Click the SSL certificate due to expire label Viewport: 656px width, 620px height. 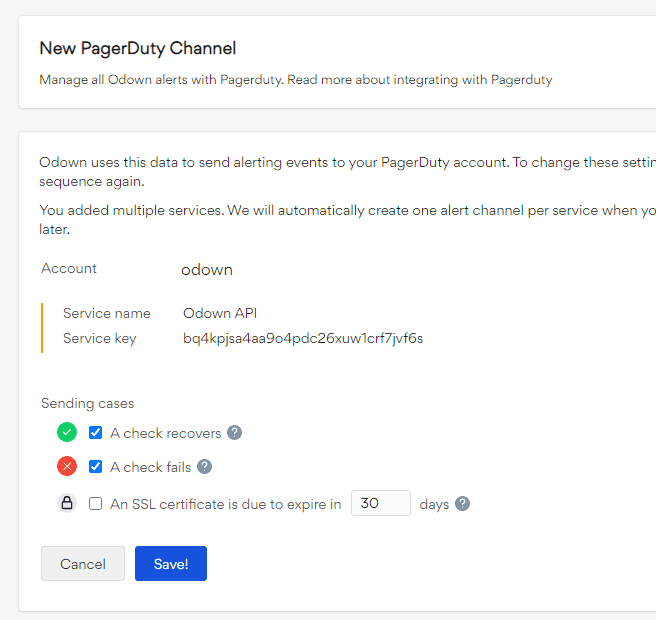225,504
